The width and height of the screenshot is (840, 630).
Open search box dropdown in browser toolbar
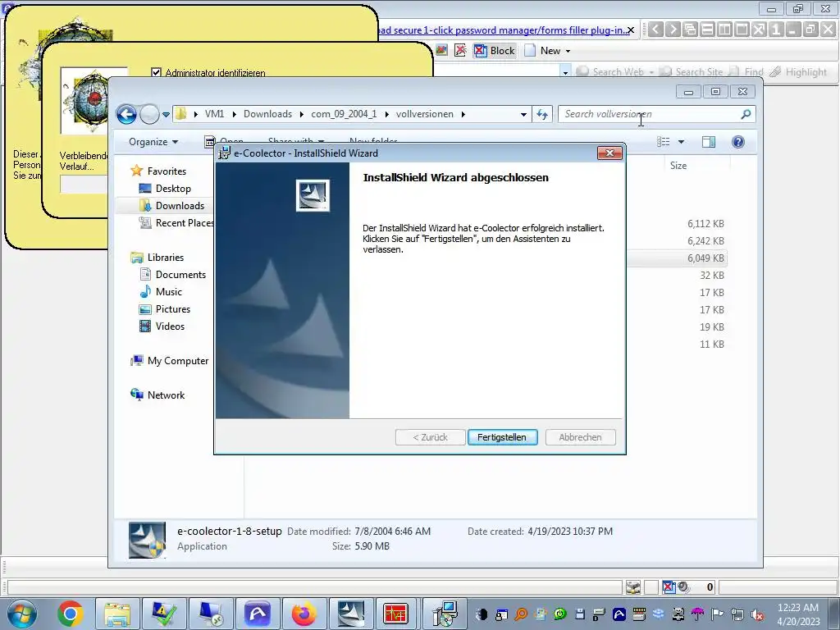pos(565,72)
